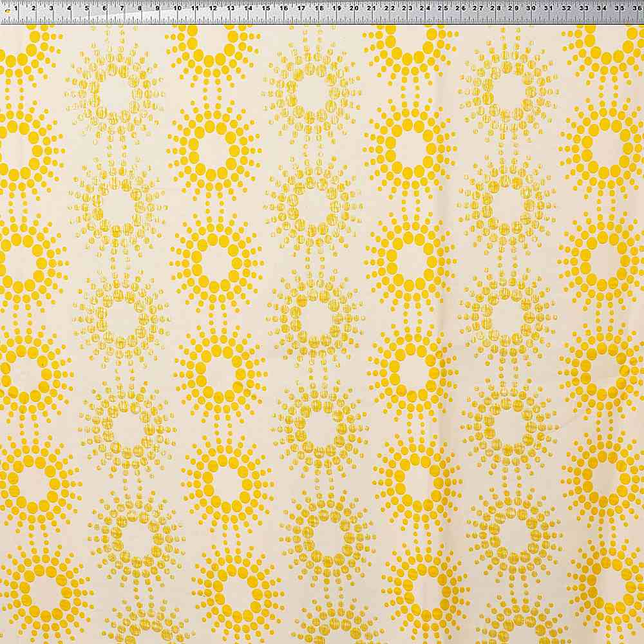Click the ruler number "5"
Image resolution: width=644 pixels, height=644 pixels.
click(87, 8)
